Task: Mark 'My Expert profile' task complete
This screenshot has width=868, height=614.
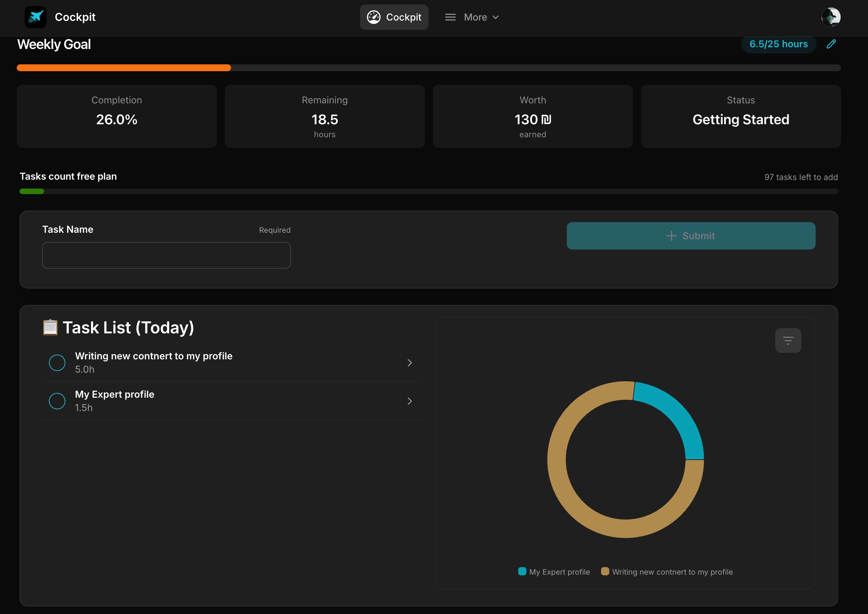Action: point(57,401)
